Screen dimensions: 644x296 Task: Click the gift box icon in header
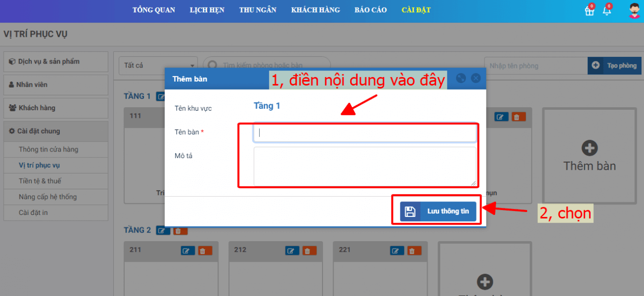[x=589, y=11]
